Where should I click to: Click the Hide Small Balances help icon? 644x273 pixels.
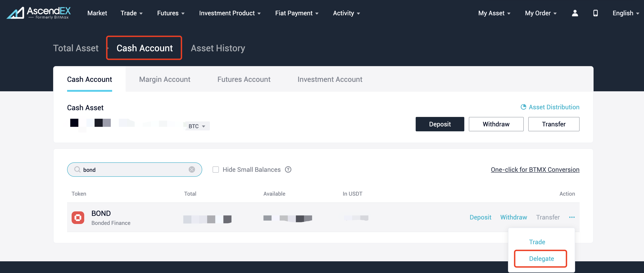coord(288,170)
